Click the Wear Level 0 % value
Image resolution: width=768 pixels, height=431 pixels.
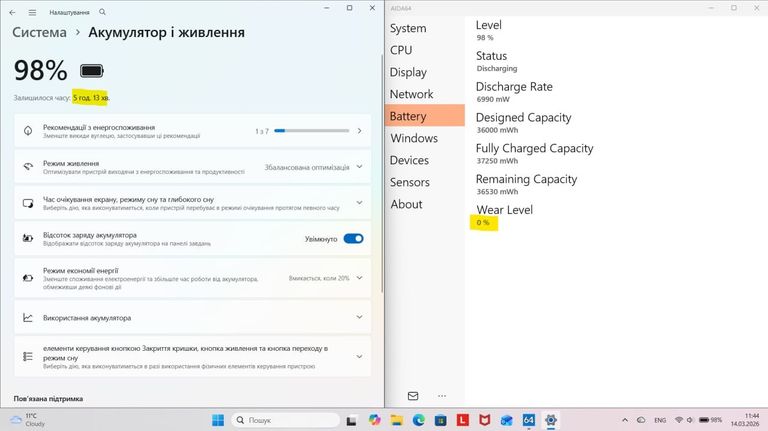coord(483,222)
